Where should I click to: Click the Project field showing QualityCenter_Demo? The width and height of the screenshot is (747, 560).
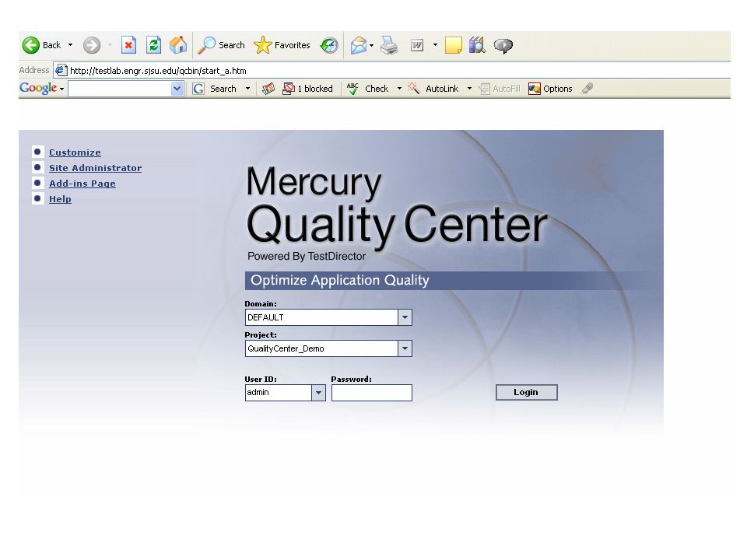321,348
